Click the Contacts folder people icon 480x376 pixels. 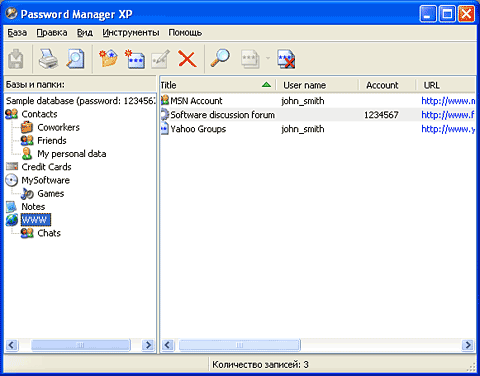pos(12,114)
